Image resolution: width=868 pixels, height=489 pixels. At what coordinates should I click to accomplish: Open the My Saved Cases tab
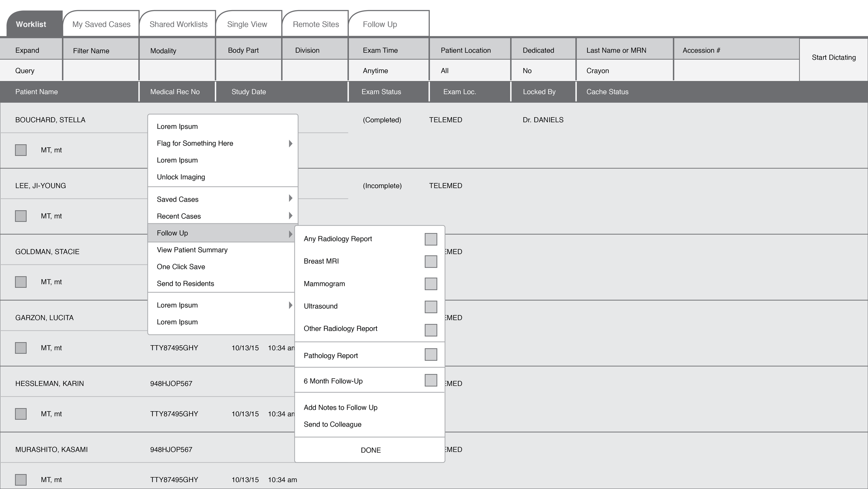101,24
